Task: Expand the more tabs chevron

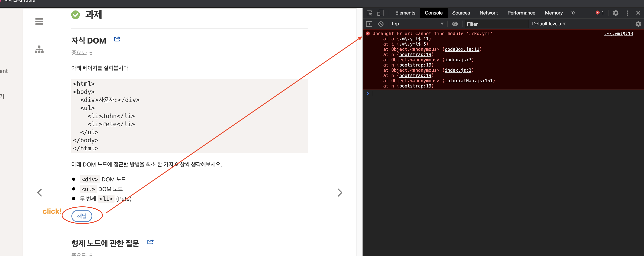Action: pyautogui.click(x=573, y=13)
